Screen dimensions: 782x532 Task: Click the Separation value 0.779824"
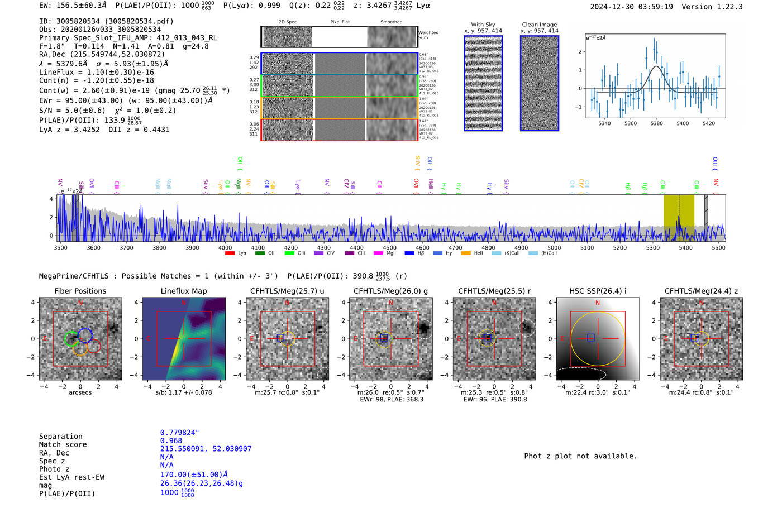(180, 433)
